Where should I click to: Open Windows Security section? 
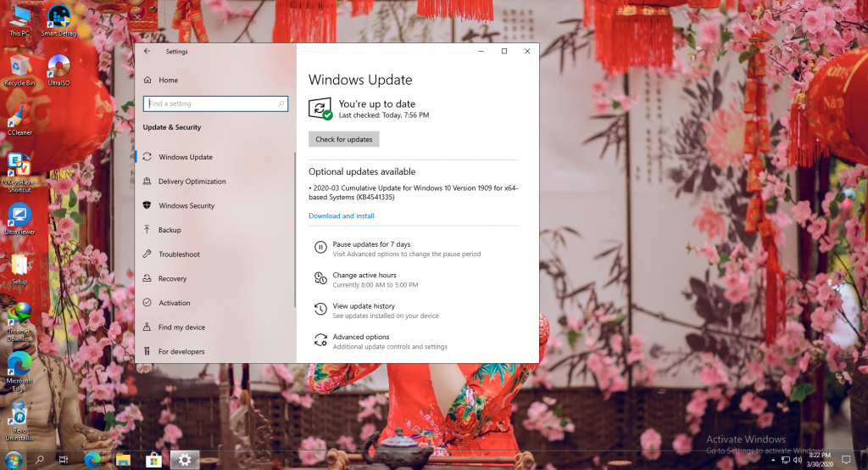(186, 205)
